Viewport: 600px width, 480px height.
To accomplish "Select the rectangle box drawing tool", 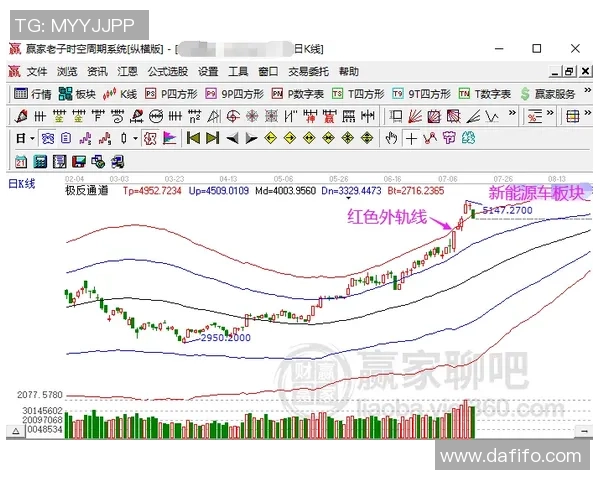I will pyautogui.click(x=395, y=116).
